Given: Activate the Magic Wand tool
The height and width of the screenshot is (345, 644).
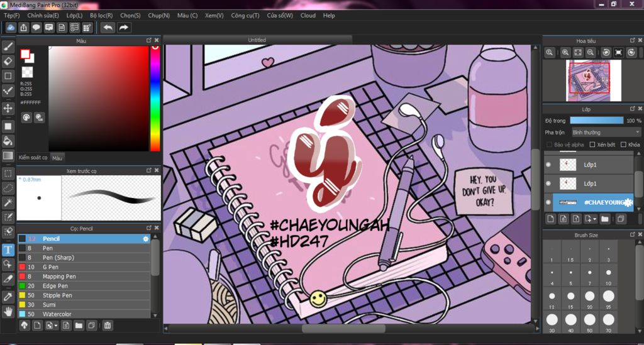Looking at the screenshot, I should [8, 202].
